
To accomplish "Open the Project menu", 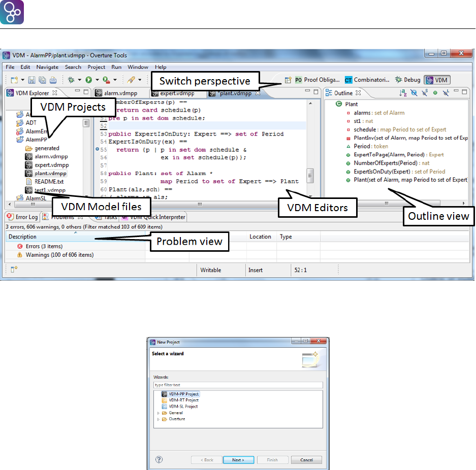I will tap(96, 67).
